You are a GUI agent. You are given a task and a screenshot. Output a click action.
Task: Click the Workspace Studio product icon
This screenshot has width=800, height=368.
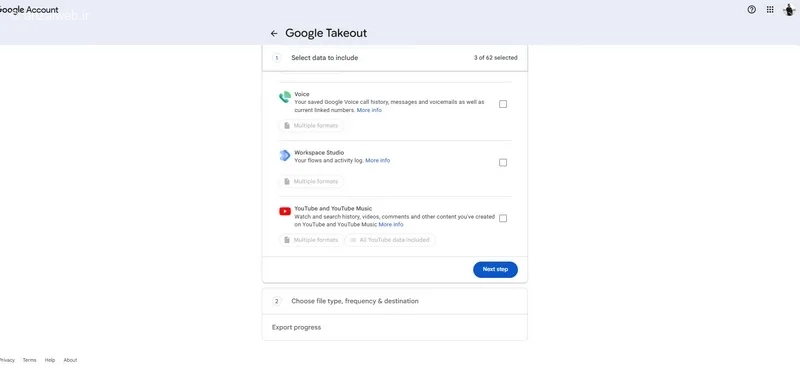(285, 155)
